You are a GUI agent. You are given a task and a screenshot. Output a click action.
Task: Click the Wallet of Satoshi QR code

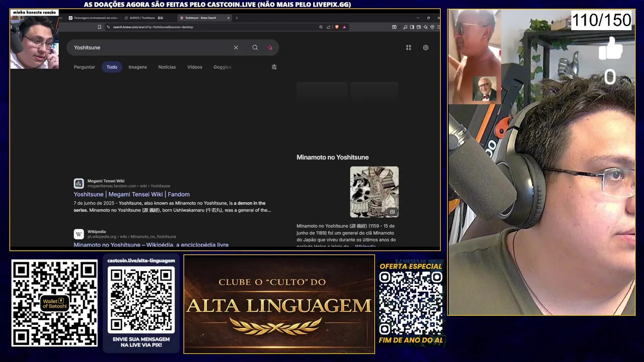pos(54,303)
